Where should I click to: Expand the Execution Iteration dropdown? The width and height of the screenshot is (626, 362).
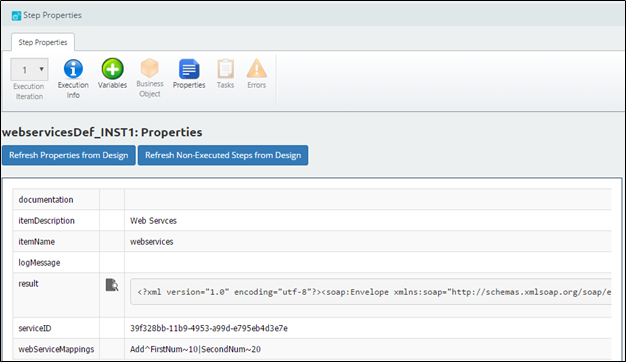[x=30, y=70]
